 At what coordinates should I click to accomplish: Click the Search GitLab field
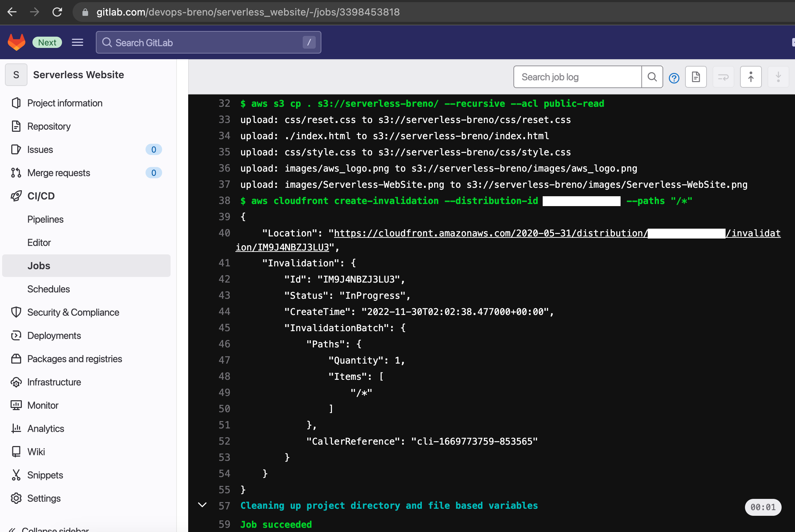[x=208, y=43]
